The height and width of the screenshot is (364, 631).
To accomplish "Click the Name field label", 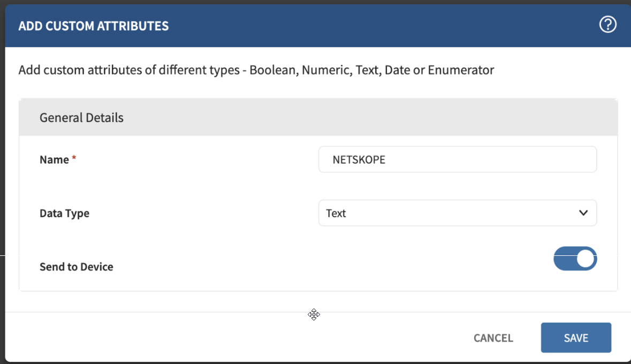I will coord(55,160).
